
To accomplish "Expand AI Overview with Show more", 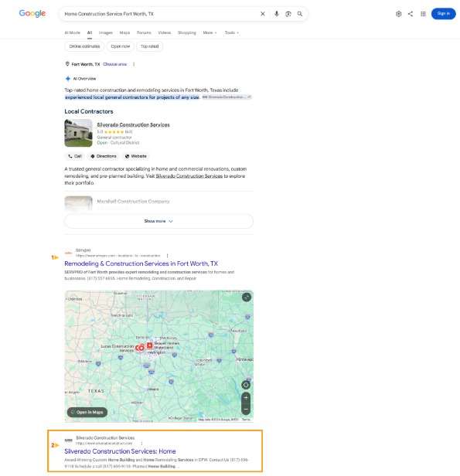I will click(x=158, y=221).
